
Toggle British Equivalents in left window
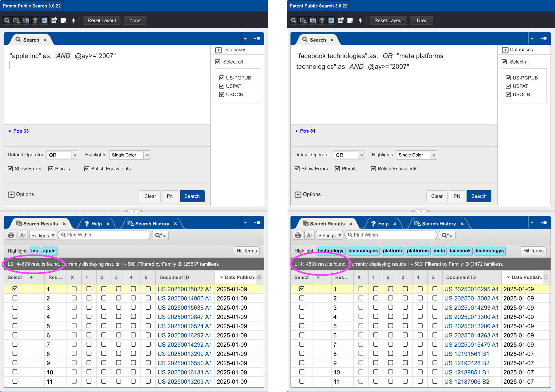click(87, 169)
